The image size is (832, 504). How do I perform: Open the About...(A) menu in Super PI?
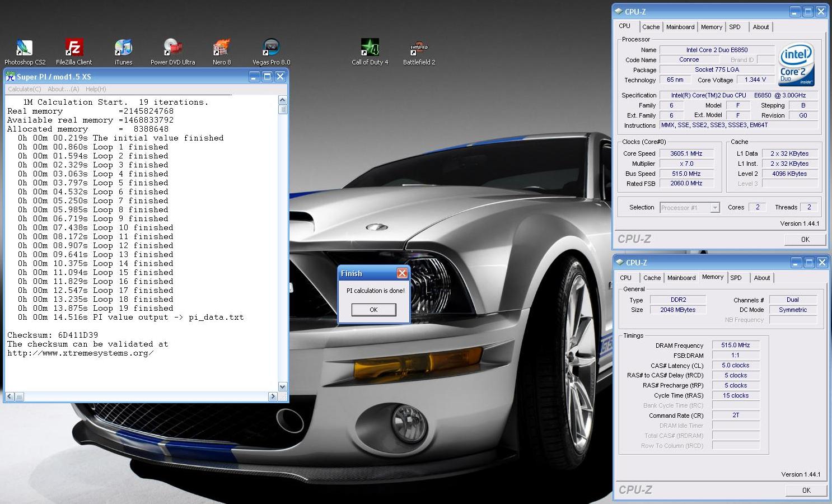63,89
